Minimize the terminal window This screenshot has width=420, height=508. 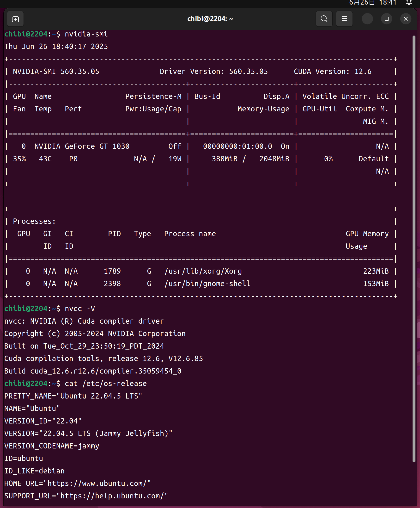367,19
